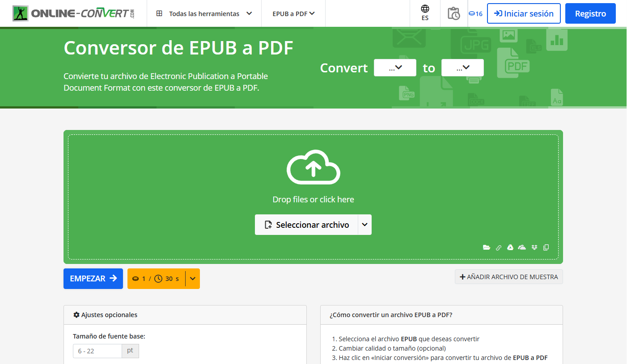Open the Dropbox upload option

[534, 247]
